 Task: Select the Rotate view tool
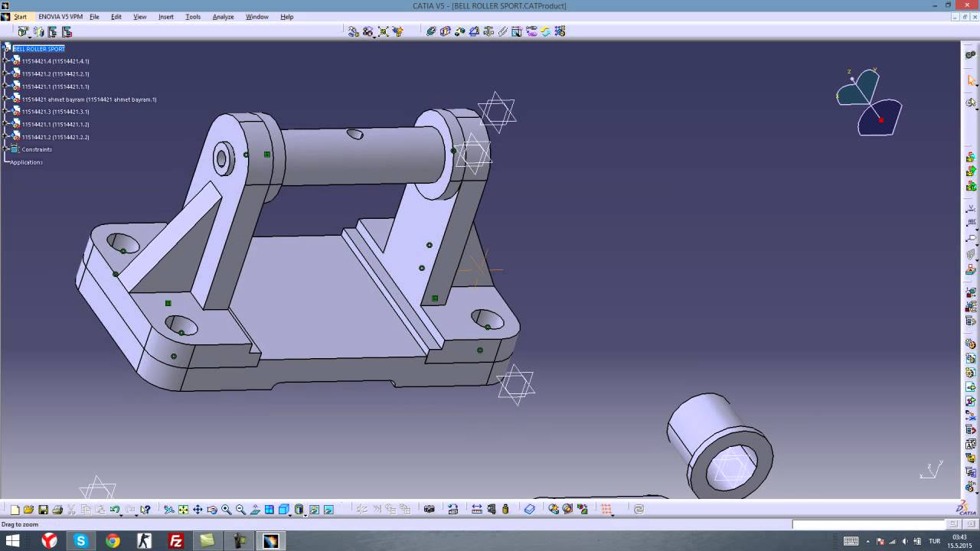click(x=212, y=510)
